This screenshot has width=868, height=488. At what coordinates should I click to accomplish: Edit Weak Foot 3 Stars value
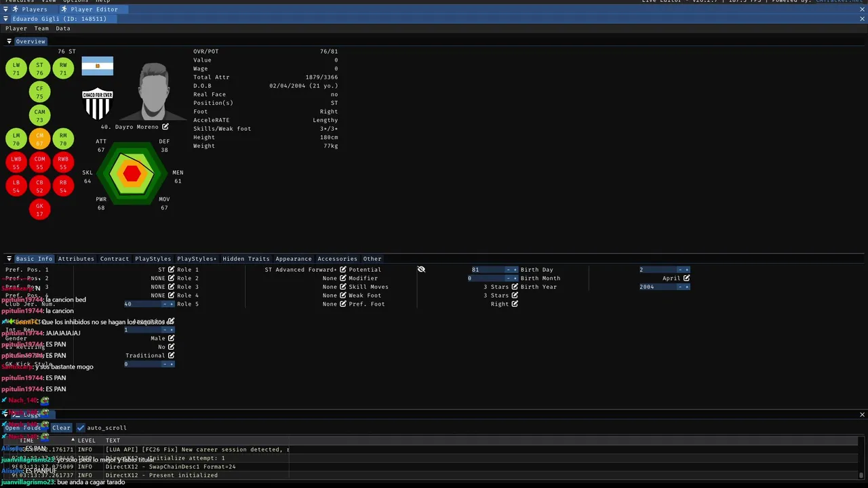pyautogui.click(x=515, y=296)
